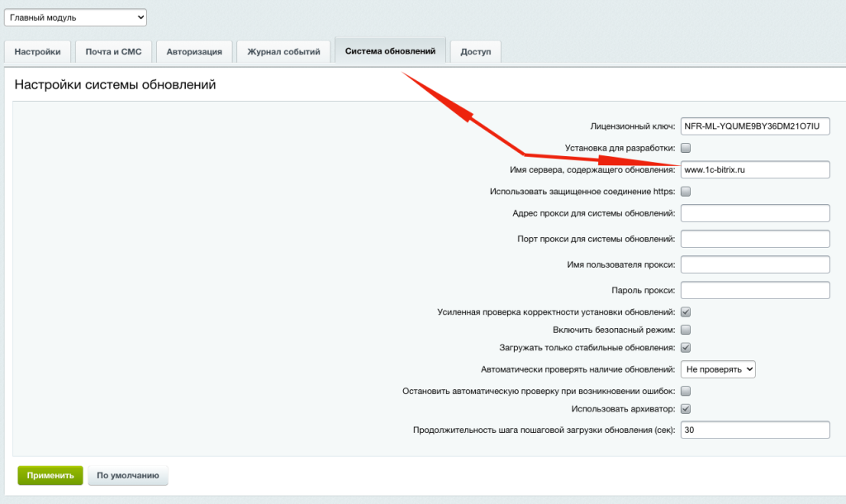The image size is (846, 504).
Task: Switch to the Настройки tab
Action: pyautogui.click(x=37, y=51)
